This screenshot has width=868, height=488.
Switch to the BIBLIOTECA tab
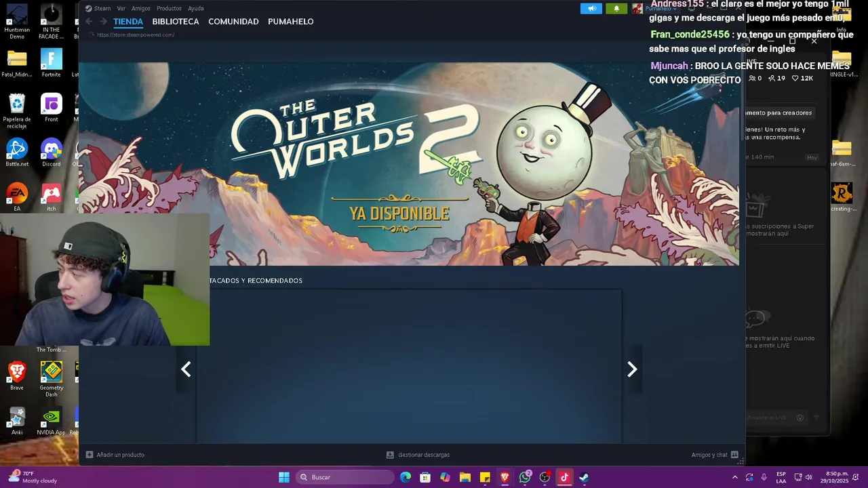[x=176, y=22]
